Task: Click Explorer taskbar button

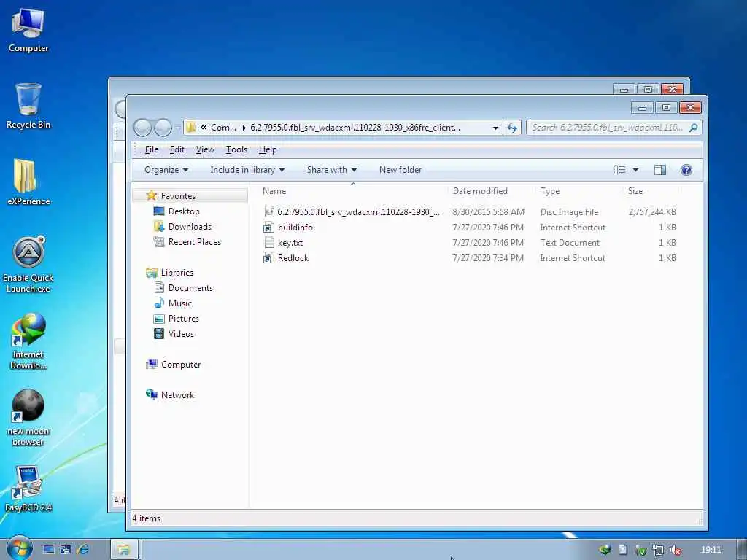Action: pyautogui.click(x=124, y=550)
